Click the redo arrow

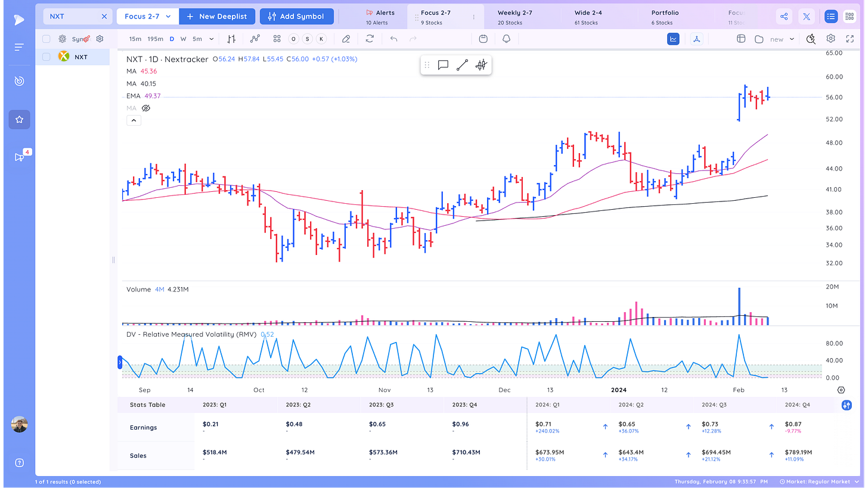[x=413, y=39]
